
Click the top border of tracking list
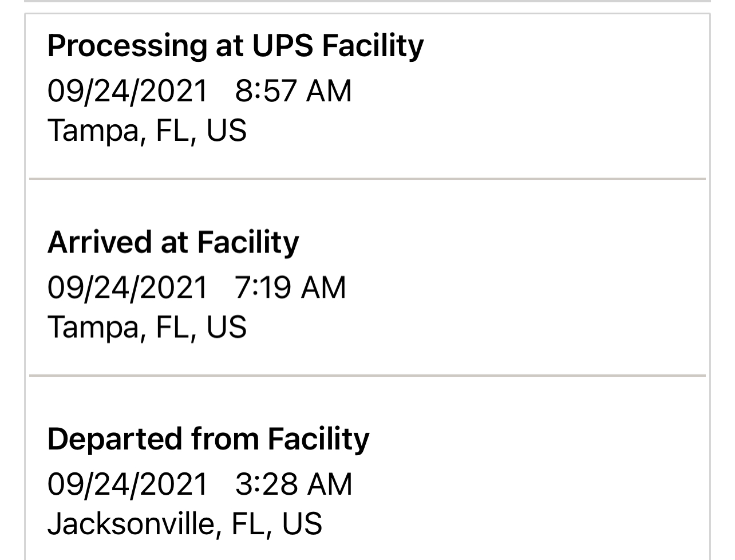point(367,14)
